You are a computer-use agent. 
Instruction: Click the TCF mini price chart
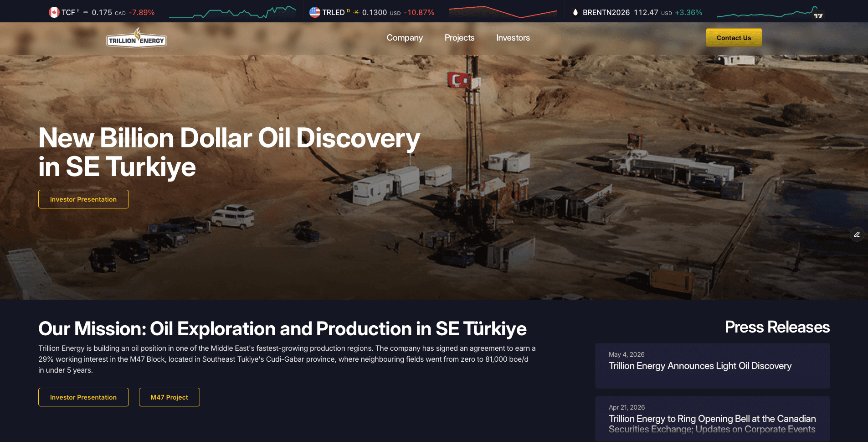[232, 12]
